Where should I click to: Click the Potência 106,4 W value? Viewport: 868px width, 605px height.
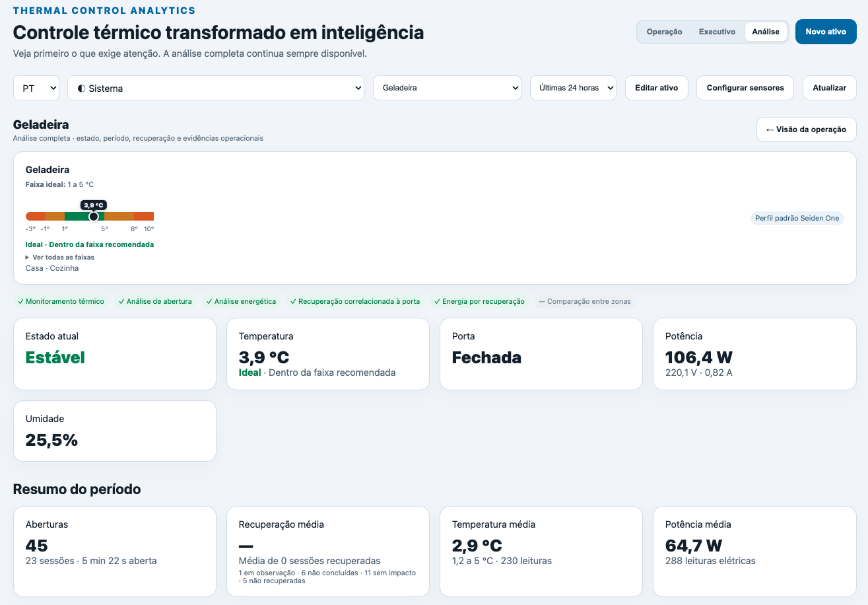tap(699, 357)
